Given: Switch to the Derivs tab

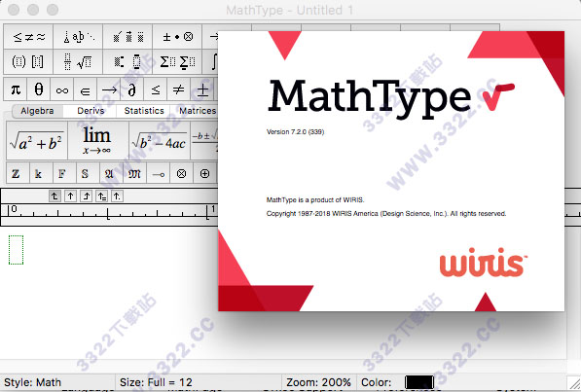Looking at the screenshot, I should 91,111.
